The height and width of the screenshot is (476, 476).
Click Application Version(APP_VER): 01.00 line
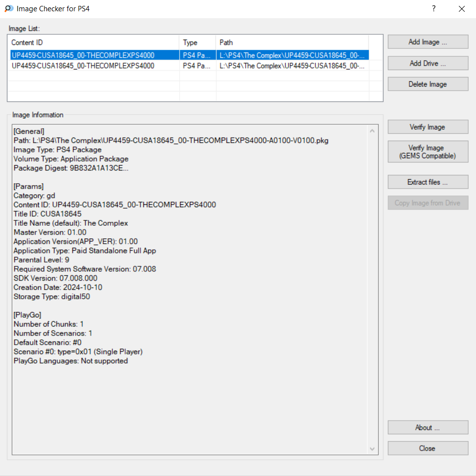76,241
